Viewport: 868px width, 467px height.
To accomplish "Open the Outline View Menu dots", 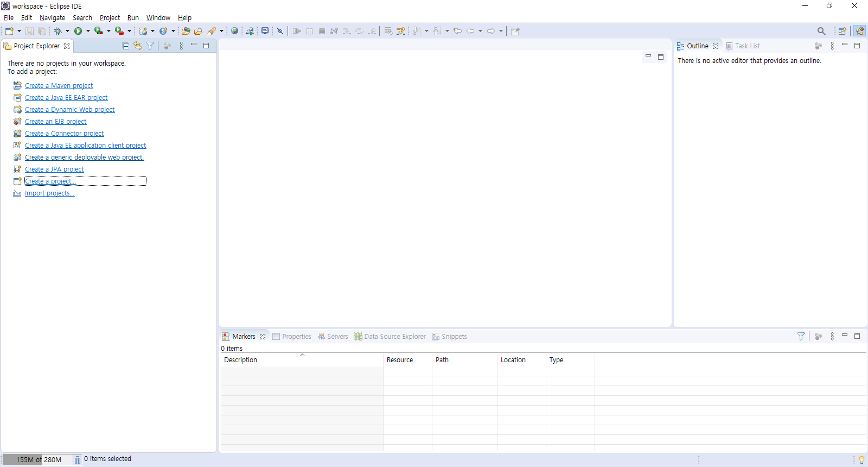I will (832, 46).
